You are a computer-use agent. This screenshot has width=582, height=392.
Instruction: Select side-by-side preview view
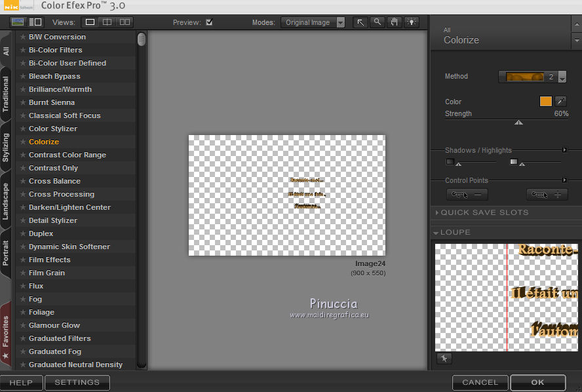(x=125, y=22)
